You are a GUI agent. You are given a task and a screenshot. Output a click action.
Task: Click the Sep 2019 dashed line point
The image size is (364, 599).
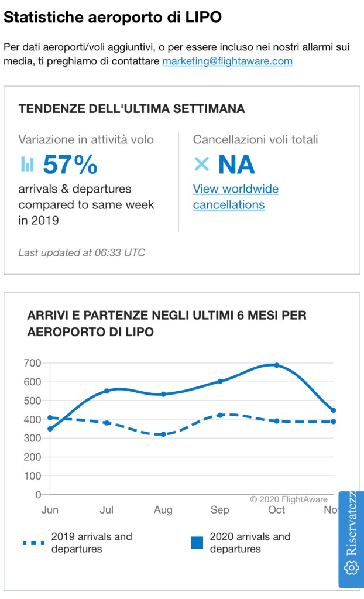tap(220, 415)
